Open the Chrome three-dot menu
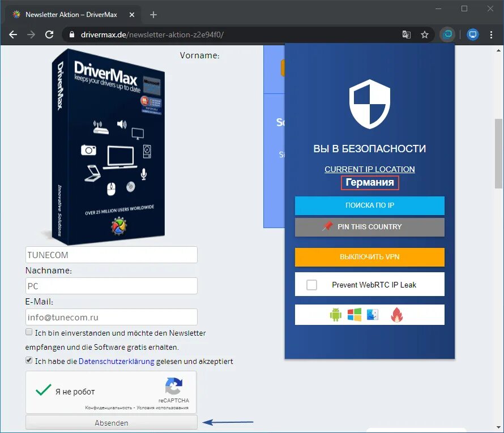The image size is (504, 433). [x=491, y=35]
